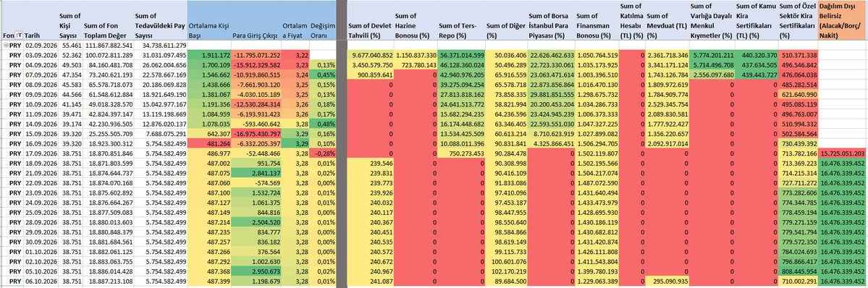Click Hazine Bonosu value 1.150.837.330
The height and width of the screenshot is (288, 868).
(x=416, y=56)
